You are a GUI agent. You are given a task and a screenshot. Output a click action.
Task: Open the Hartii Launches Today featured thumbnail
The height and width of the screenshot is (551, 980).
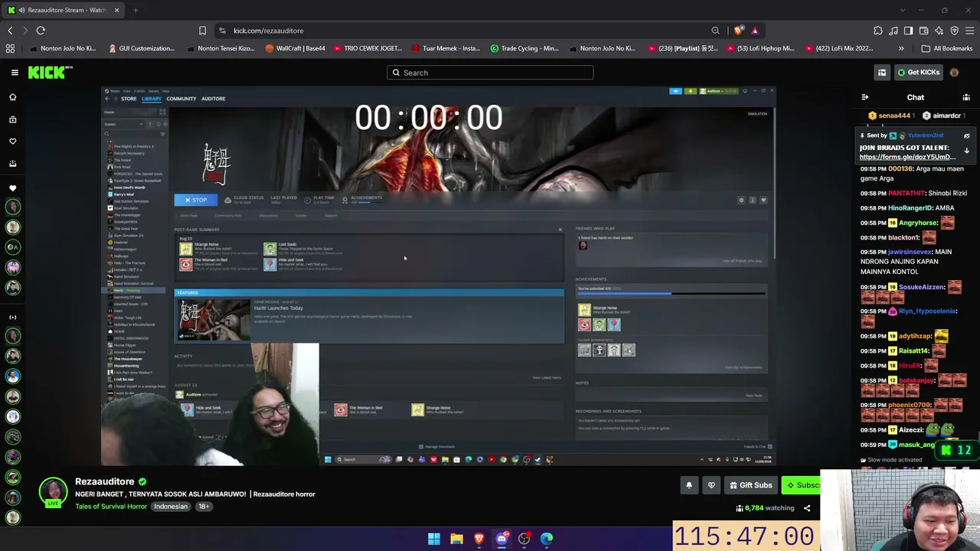coord(214,319)
